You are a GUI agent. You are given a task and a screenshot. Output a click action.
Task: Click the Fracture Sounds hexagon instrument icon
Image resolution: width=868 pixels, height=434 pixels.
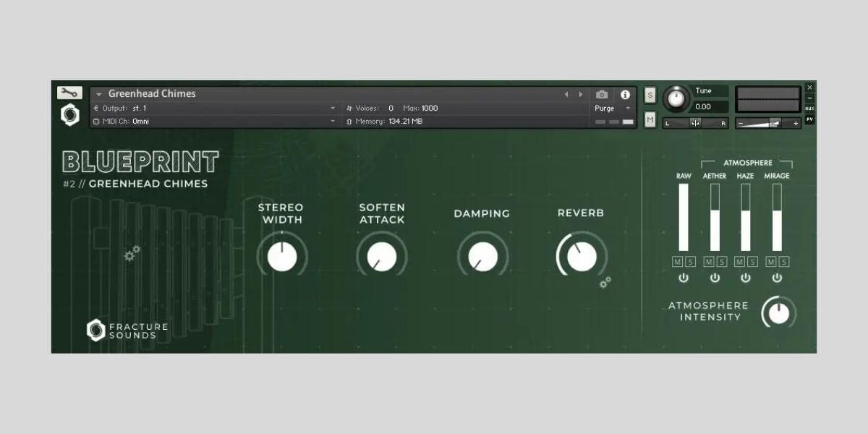coord(70,114)
